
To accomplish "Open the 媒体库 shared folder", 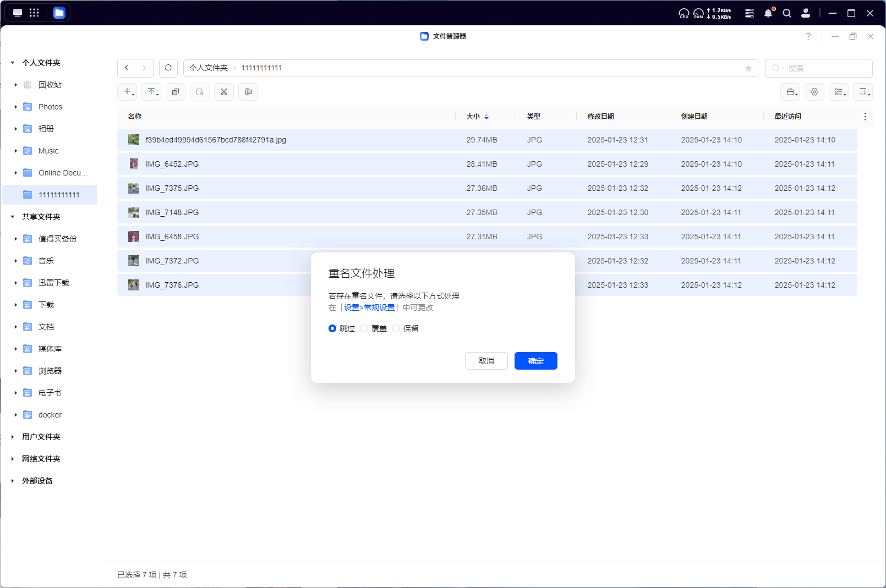I will [x=50, y=349].
